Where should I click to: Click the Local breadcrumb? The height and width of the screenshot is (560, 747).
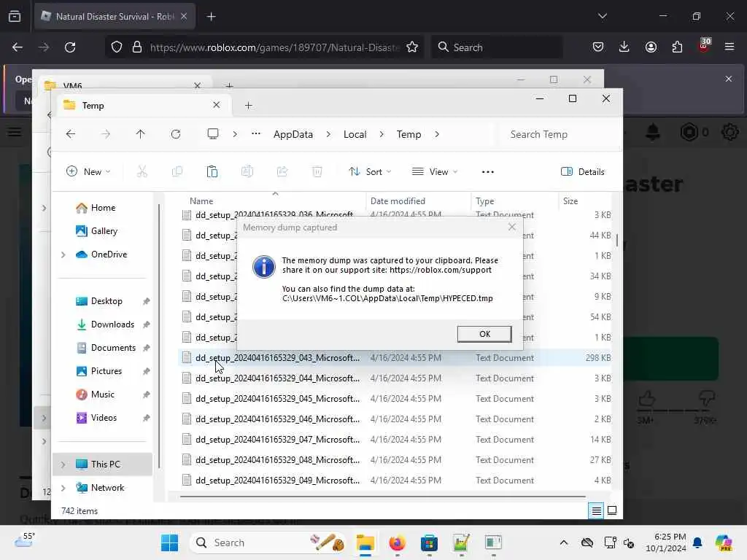(355, 134)
